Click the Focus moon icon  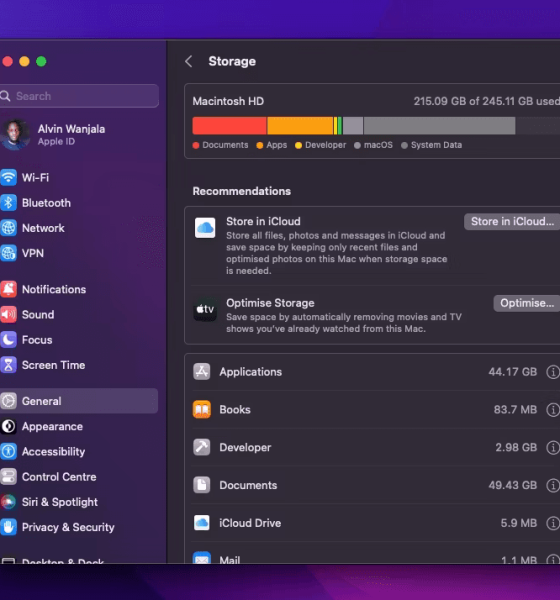click(x=8, y=340)
